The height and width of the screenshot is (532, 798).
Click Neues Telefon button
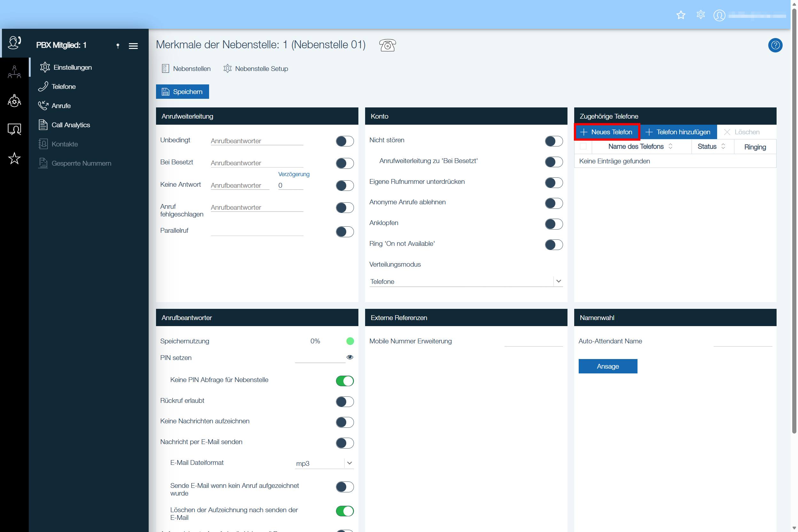pos(606,132)
